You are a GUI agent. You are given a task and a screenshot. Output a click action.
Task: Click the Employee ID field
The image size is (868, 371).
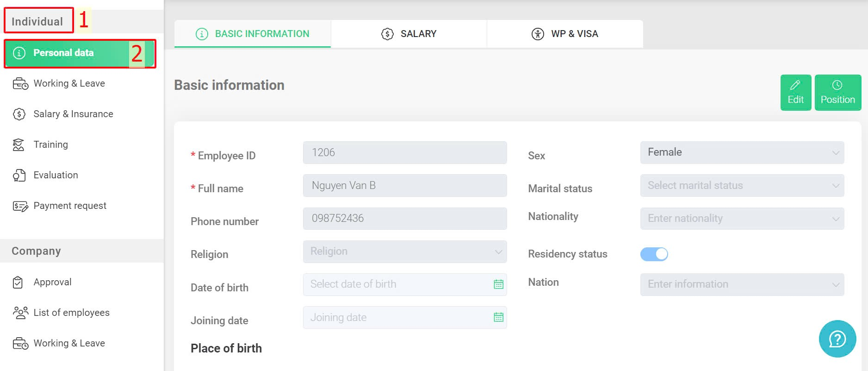[405, 152]
